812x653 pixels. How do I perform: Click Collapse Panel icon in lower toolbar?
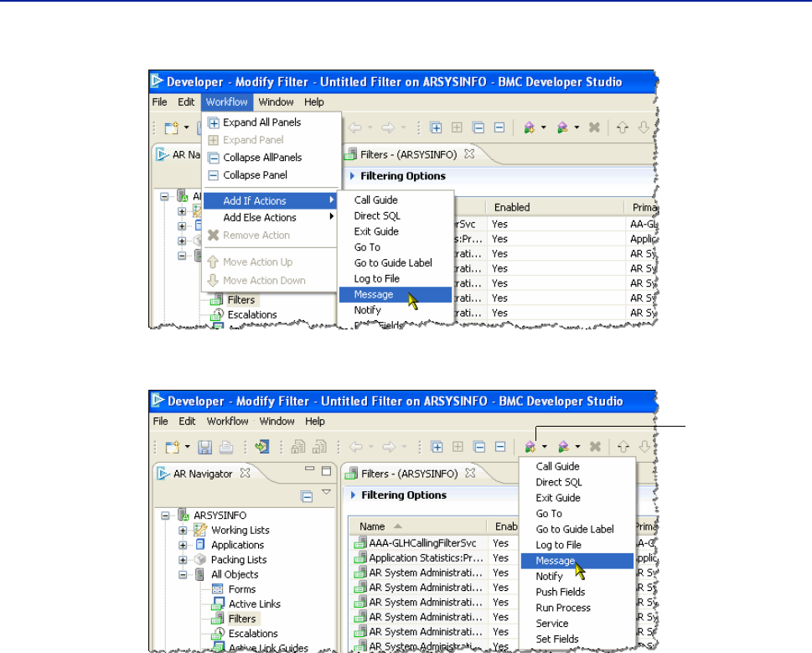coord(500,447)
